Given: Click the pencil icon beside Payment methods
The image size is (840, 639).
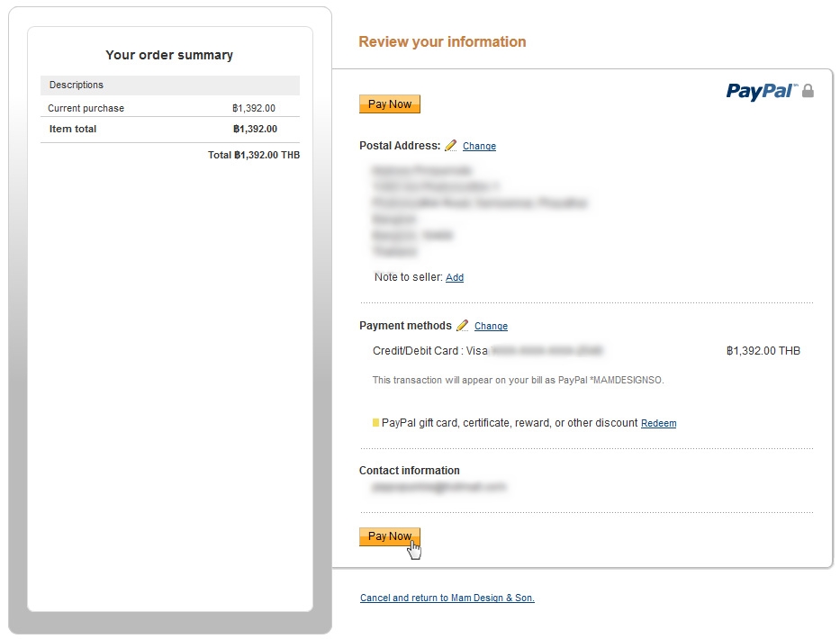Looking at the screenshot, I should (463, 326).
